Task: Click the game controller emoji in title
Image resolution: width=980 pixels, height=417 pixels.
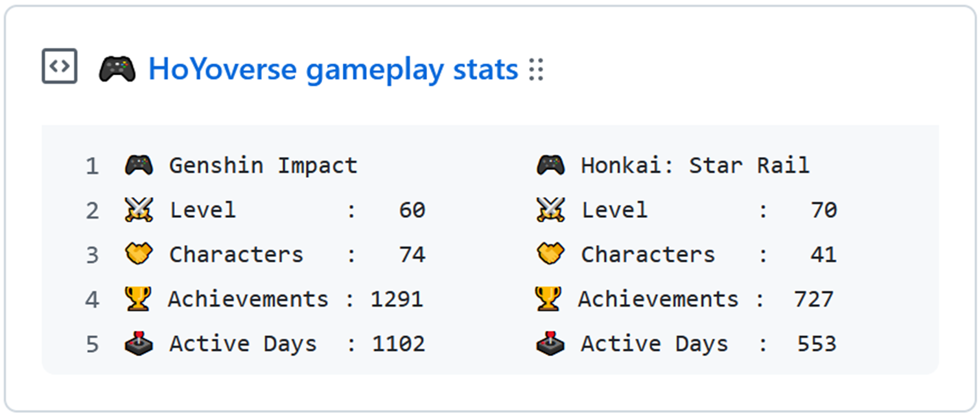Action: 117,69
